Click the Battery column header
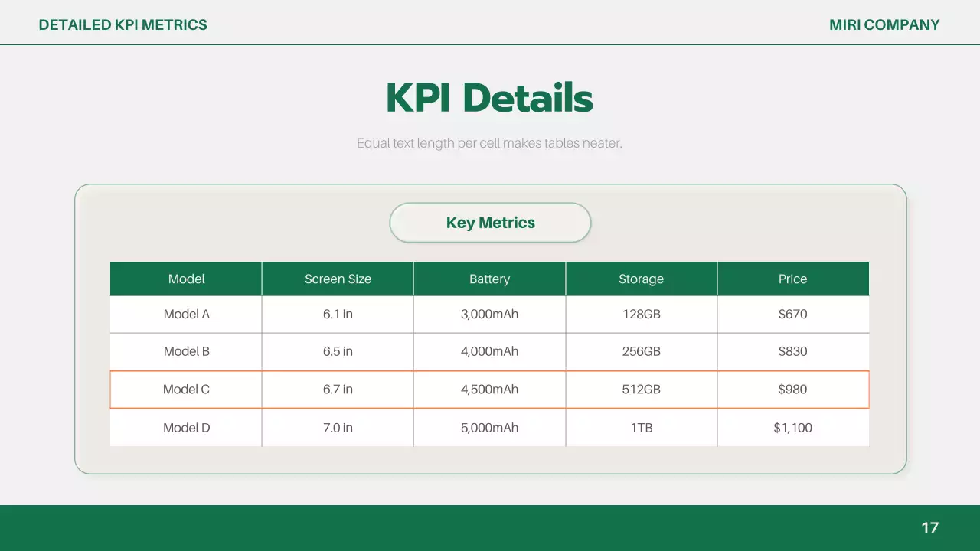 [x=489, y=279]
